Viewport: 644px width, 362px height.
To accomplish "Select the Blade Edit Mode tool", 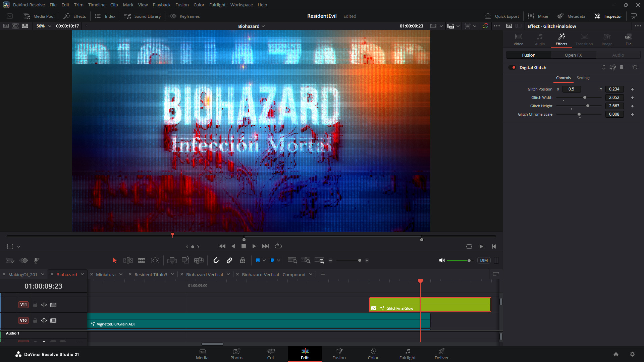I will pos(142,260).
